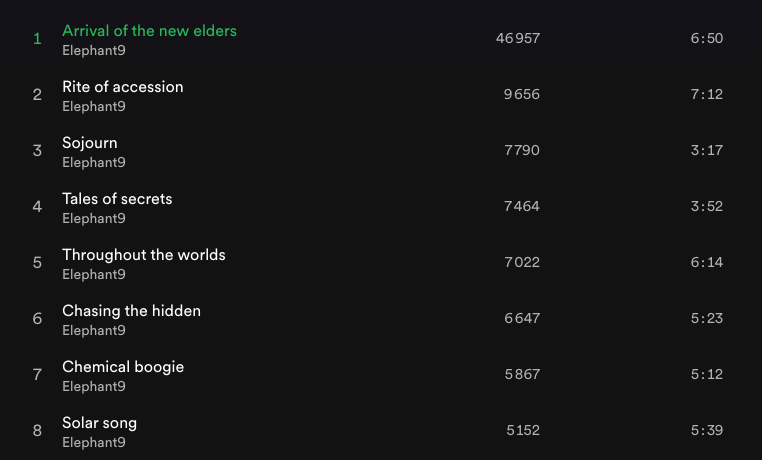Open Elephant9 link beneath "Throughout the worlds"
This screenshot has width=762, height=460.
[94, 274]
